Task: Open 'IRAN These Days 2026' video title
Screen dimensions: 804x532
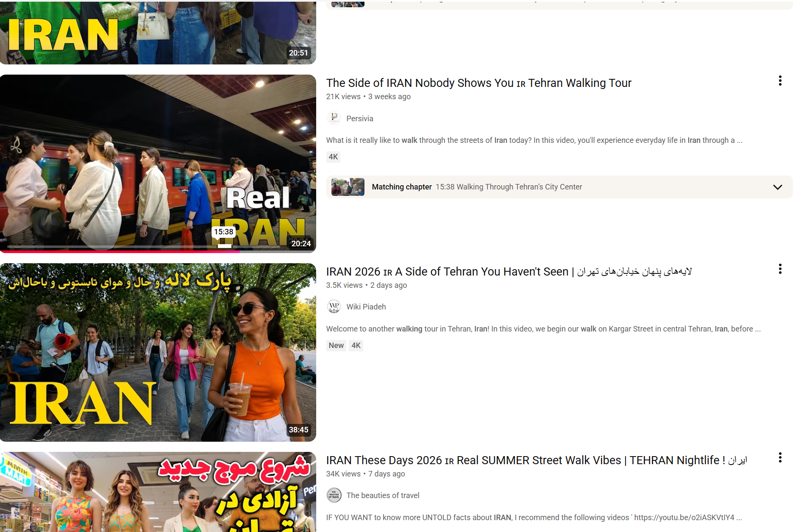Action: 536,460
